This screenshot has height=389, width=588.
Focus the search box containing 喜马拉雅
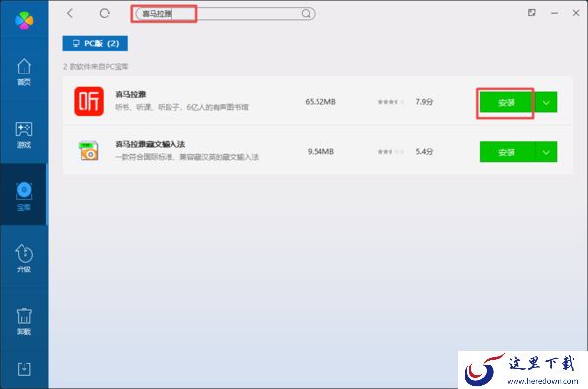(225, 14)
